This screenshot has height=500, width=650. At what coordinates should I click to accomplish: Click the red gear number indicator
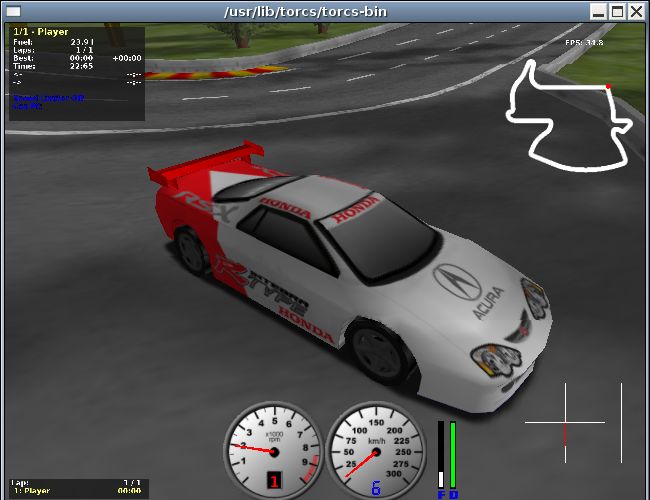(x=273, y=484)
